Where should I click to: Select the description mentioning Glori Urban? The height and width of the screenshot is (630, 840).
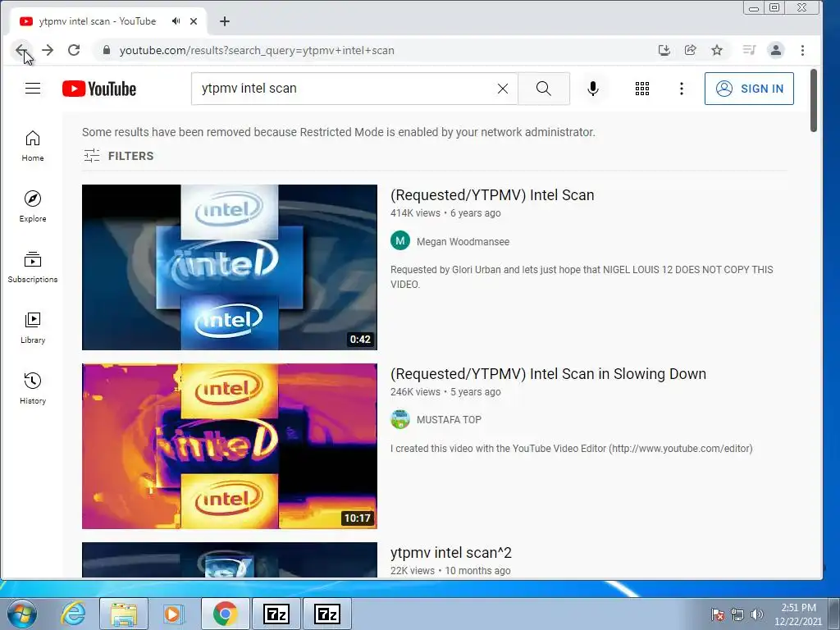582,277
